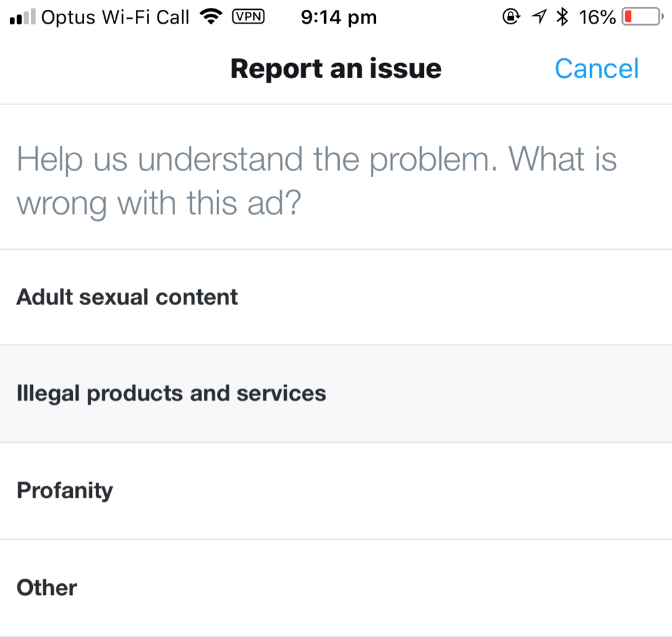Cancel the issue report
Viewport: 672px width, 637px height.
tap(597, 69)
